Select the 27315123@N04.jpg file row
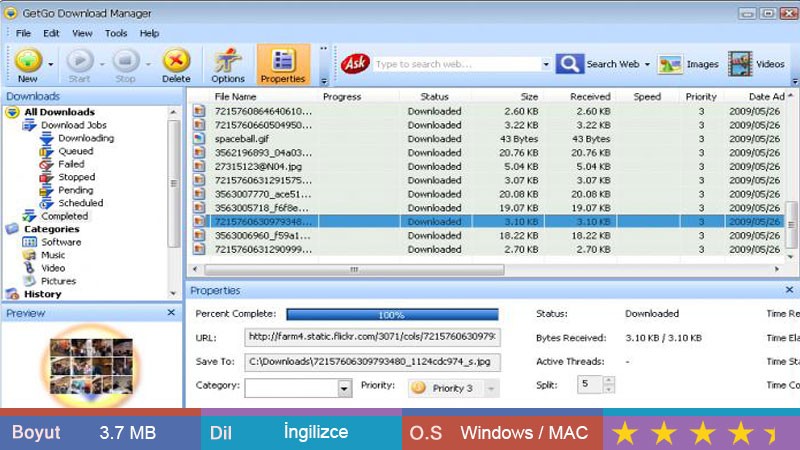Image resolution: width=800 pixels, height=450 pixels. pos(487,166)
